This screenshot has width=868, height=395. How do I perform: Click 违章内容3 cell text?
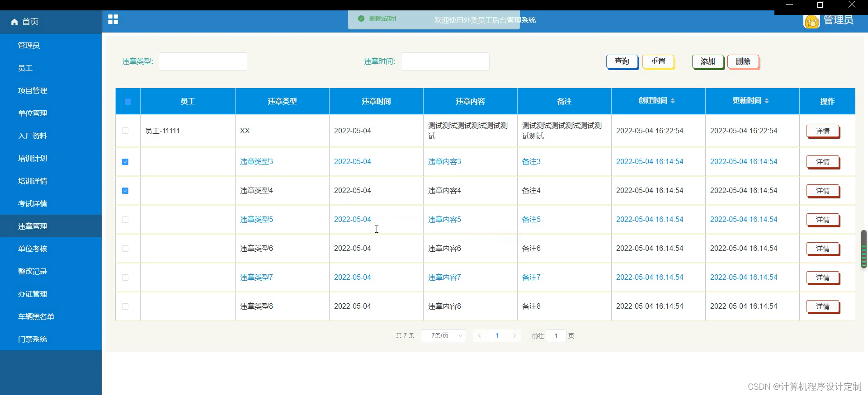point(444,162)
